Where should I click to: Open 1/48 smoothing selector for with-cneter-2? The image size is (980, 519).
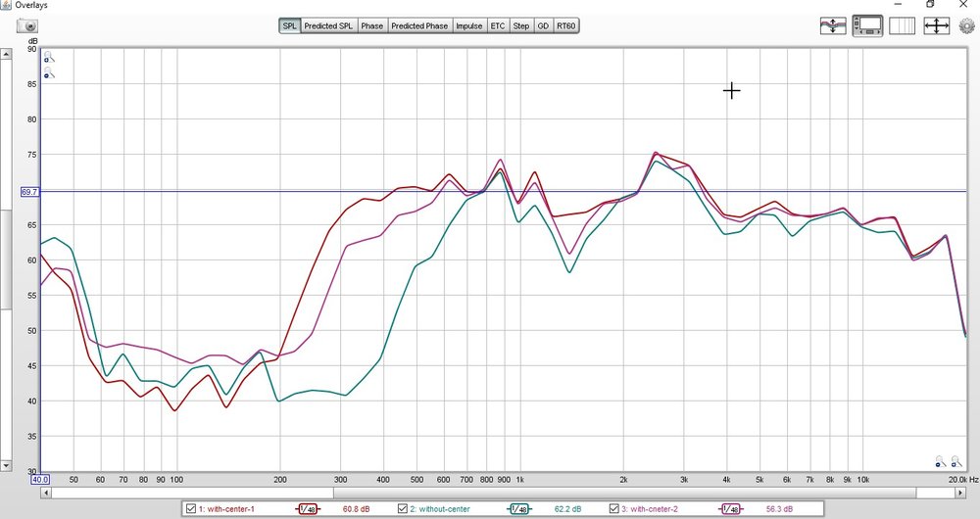731,509
